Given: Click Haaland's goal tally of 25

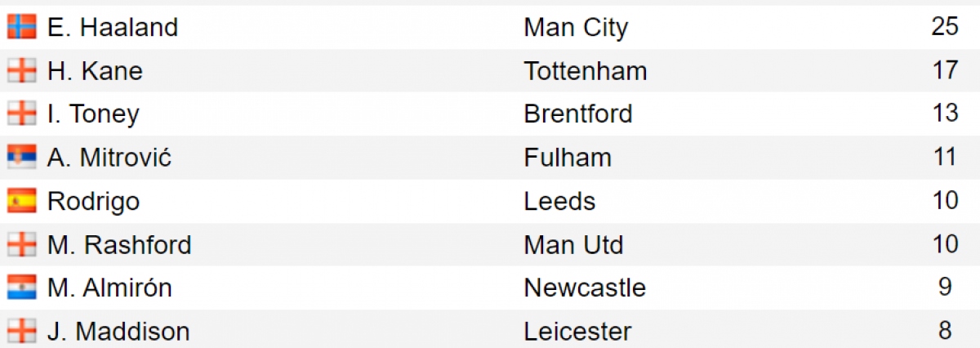Looking at the screenshot, I should (945, 26).
